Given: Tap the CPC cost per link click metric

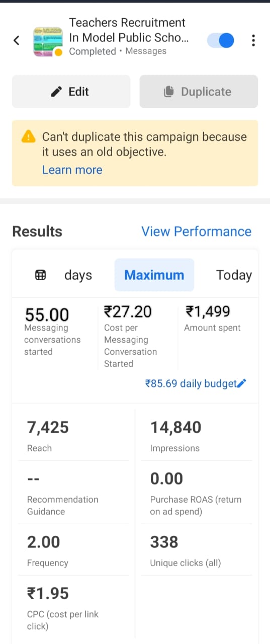Looking at the screenshot, I should (x=73, y=607).
